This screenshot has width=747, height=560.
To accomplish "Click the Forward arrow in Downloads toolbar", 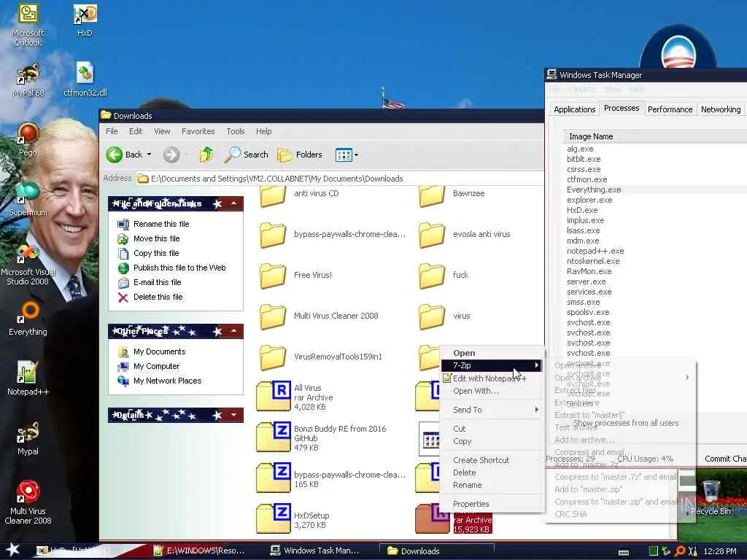I will (x=171, y=155).
